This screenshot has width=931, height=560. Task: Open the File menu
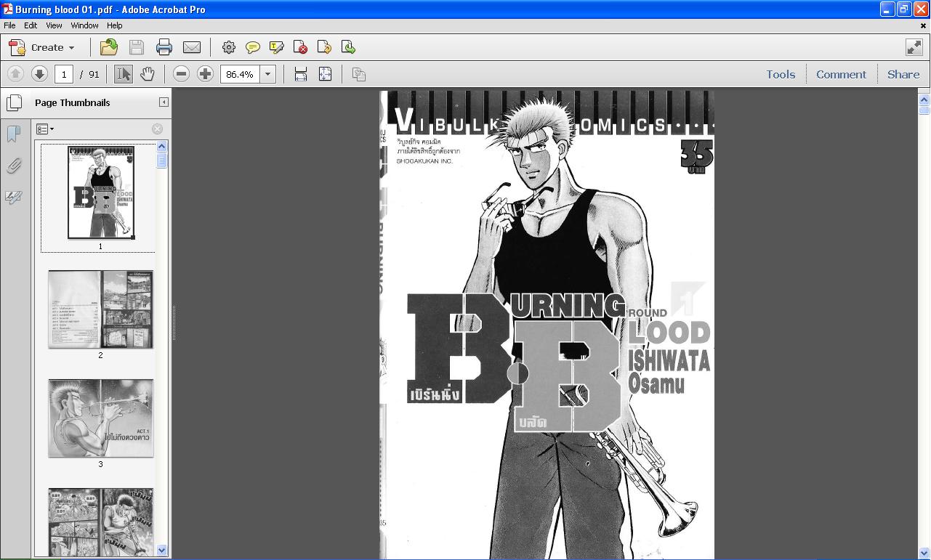tap(9, 25)
